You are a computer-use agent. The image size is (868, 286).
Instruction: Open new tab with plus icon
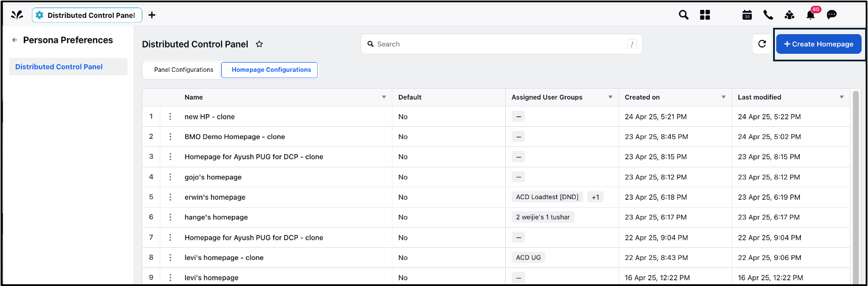point(152,15)
